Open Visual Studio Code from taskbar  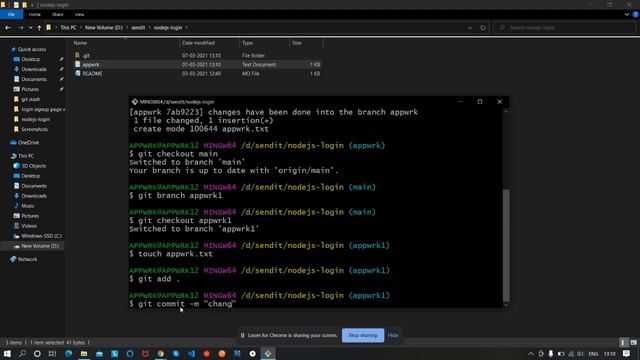pos(191,353)
